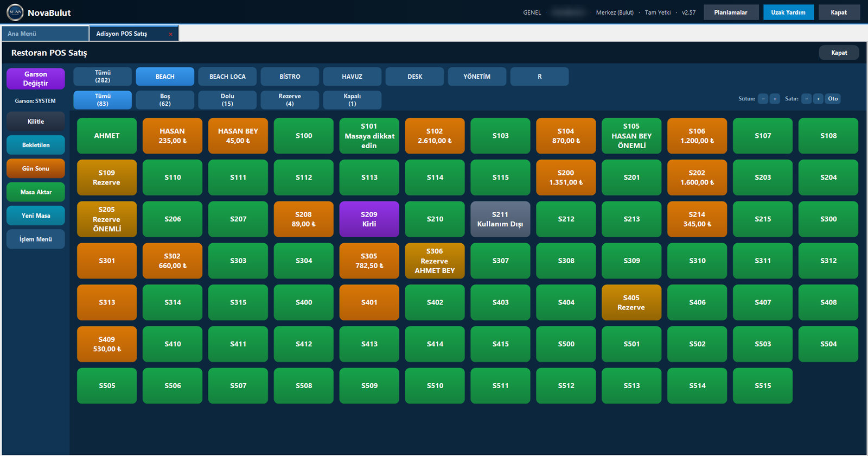Close the Restoran POS Satış panel
868x456 pixels.
(x=839, y=53)
